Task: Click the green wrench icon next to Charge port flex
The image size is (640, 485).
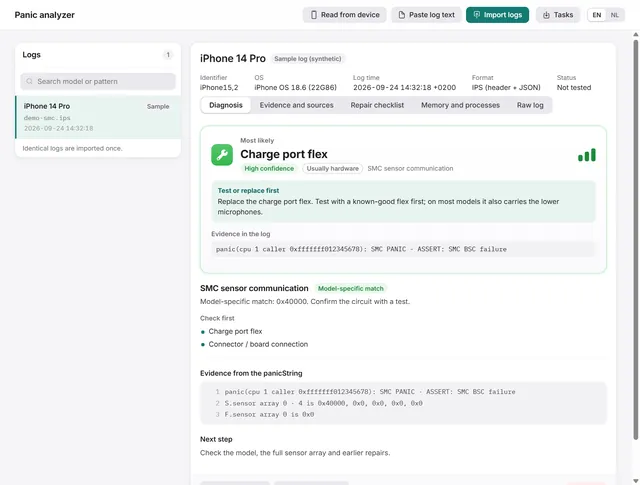Action: click(x=222, y=155)
